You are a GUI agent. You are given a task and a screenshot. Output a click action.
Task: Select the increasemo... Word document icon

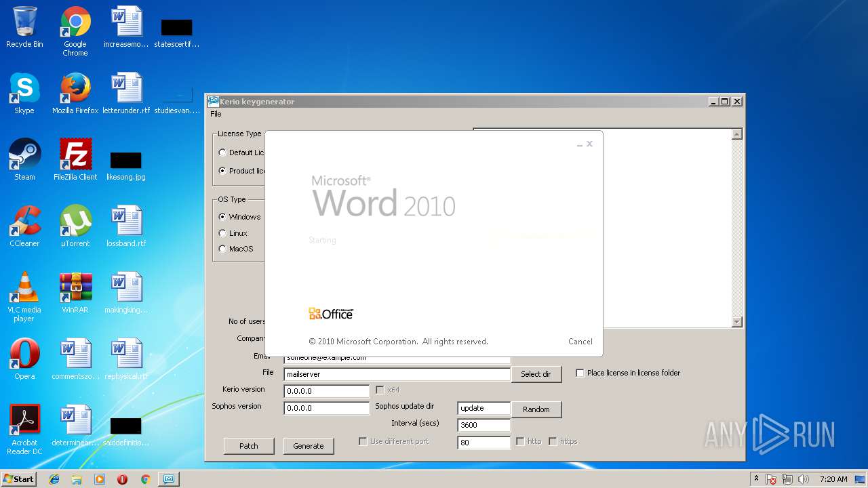click(x=126, y=28)
